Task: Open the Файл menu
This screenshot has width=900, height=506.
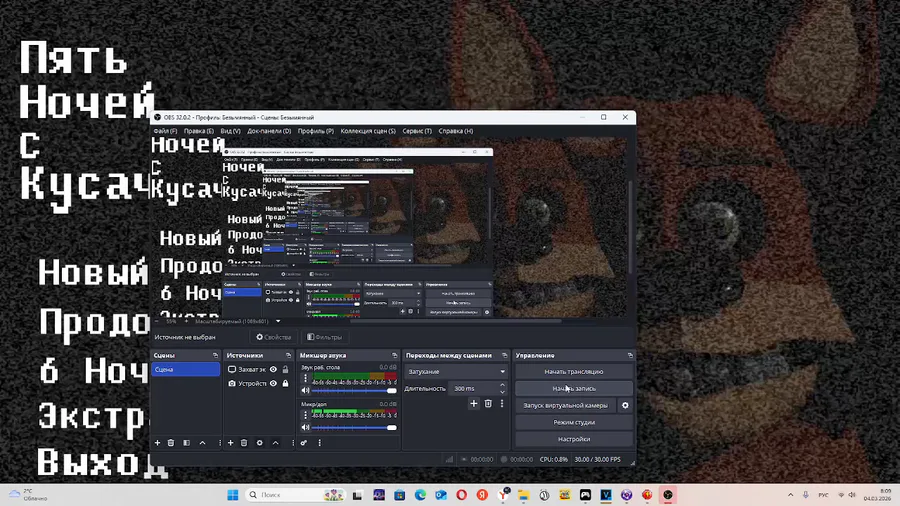Action: [x=165, y=131]
